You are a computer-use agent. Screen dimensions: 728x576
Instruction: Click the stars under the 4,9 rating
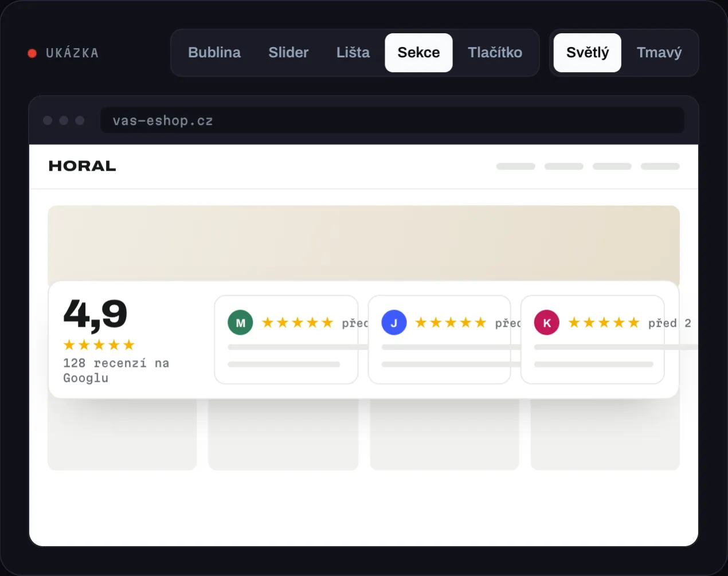[x=99, y=344]
